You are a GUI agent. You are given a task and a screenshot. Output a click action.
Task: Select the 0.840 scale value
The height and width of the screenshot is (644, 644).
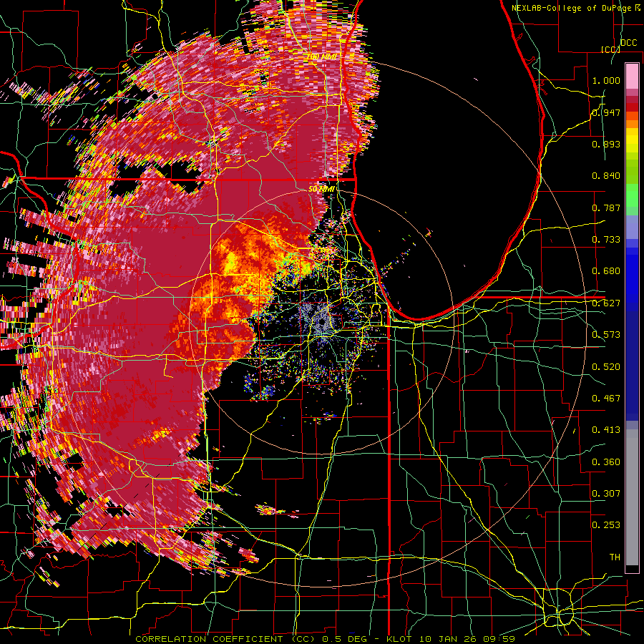pyautogui.click(x=606, y=176)
